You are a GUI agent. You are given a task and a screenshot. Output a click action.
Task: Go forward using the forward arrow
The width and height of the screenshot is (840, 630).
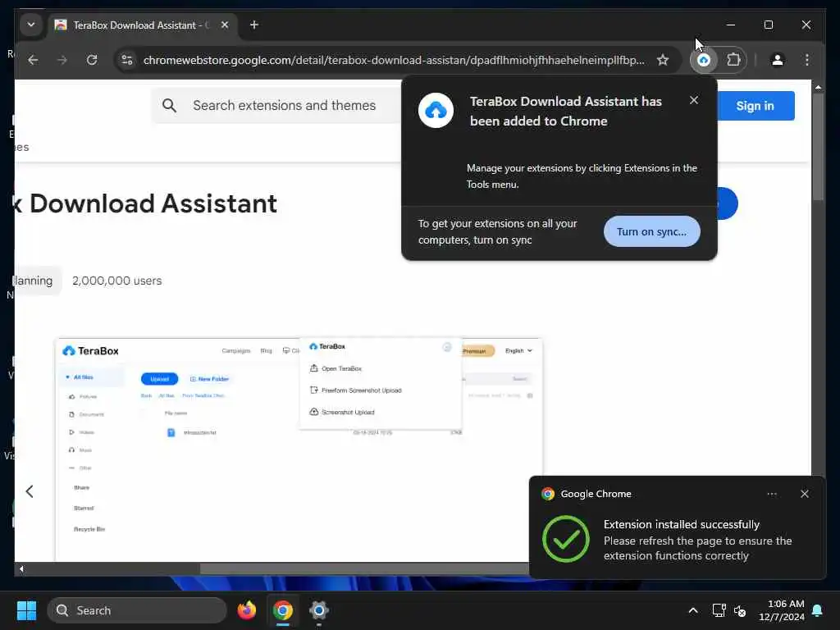point(62,60)
